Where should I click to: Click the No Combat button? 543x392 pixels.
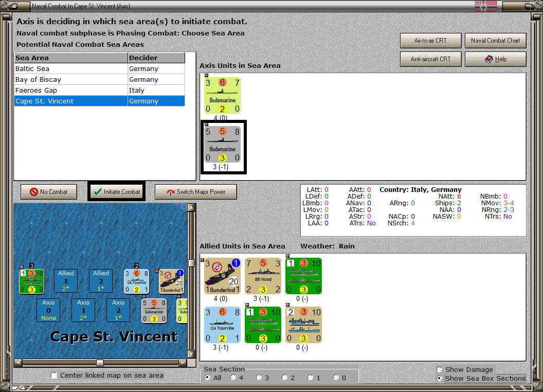[49, 192]
